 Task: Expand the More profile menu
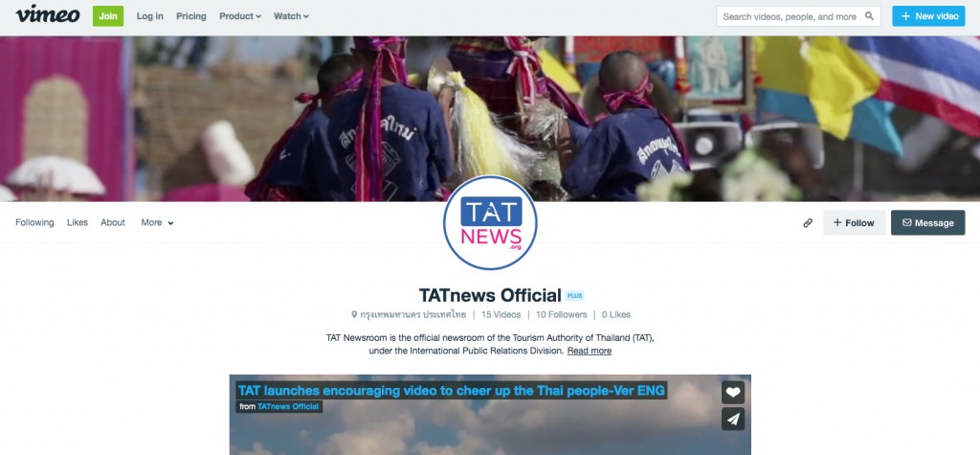pos(157,222)
